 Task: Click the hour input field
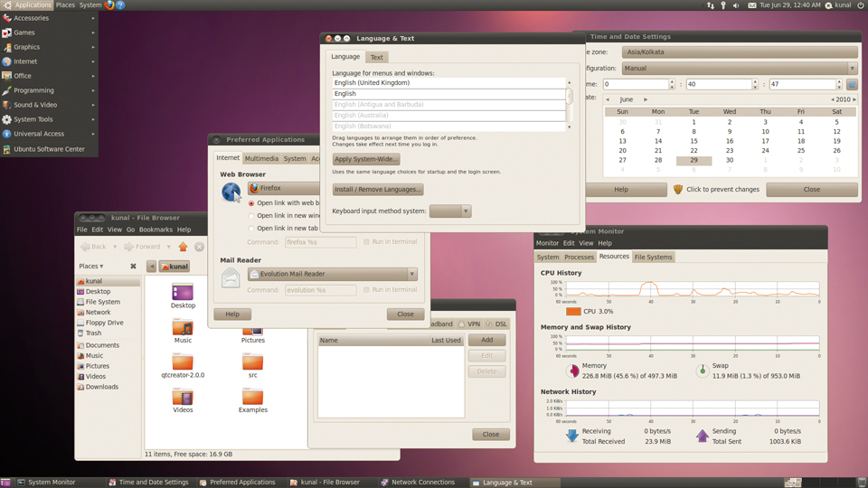coord(636,85)
